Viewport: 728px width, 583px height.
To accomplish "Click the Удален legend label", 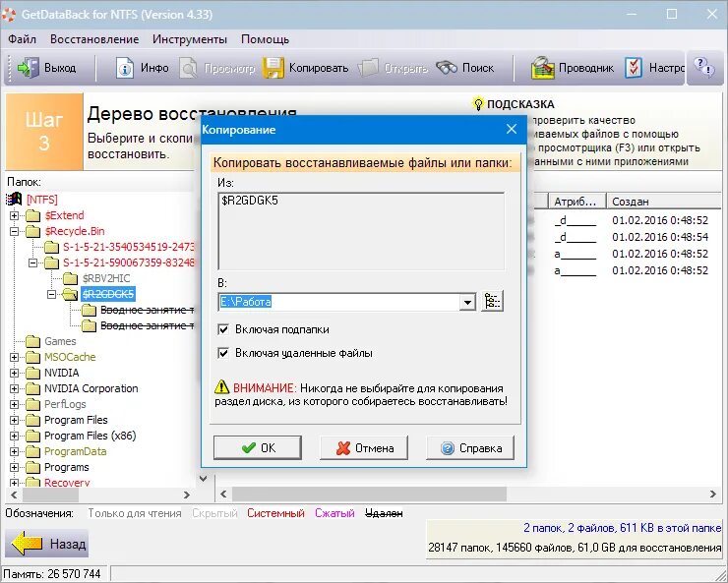I will pyautogui.click(x=384, y=513).
